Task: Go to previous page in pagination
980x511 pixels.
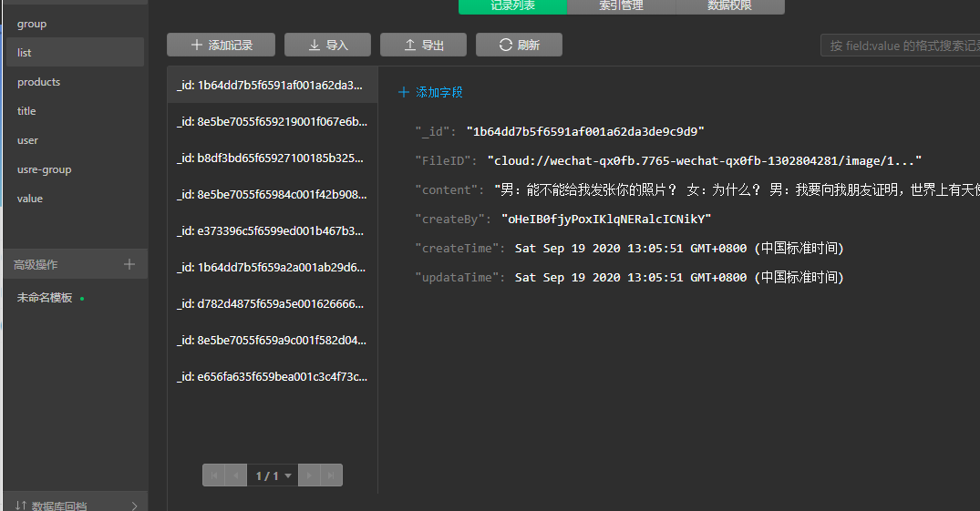Action: 235,475
